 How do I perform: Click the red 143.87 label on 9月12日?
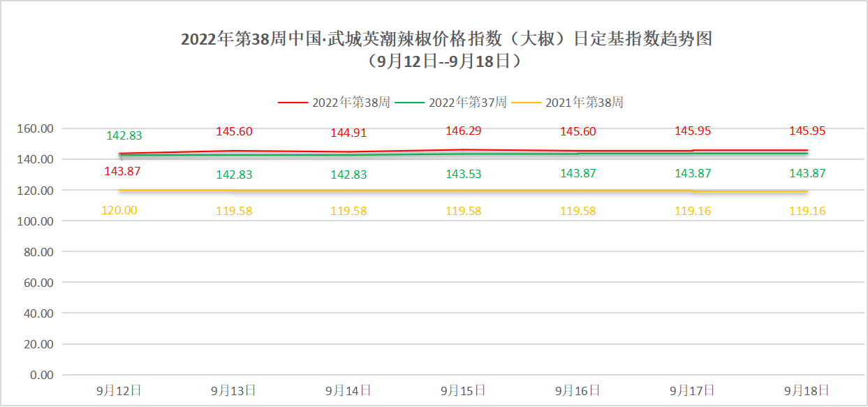(122, 171)
